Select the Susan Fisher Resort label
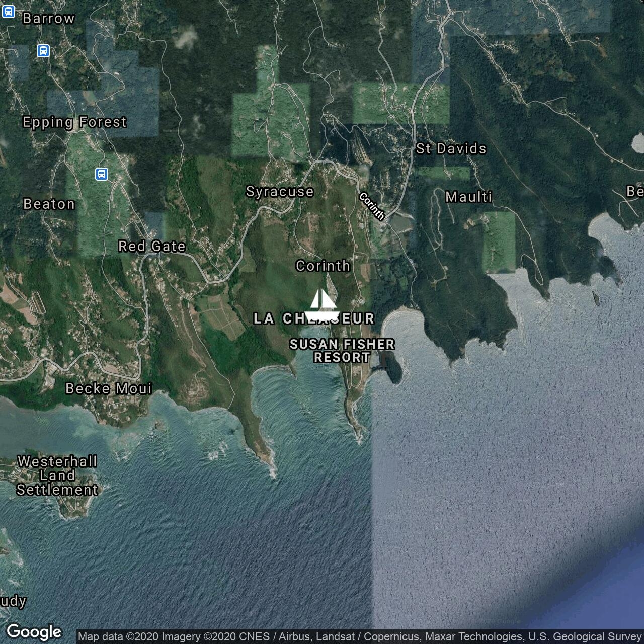Viewport: 644px width, 644px height. click(x=342, y=351)
